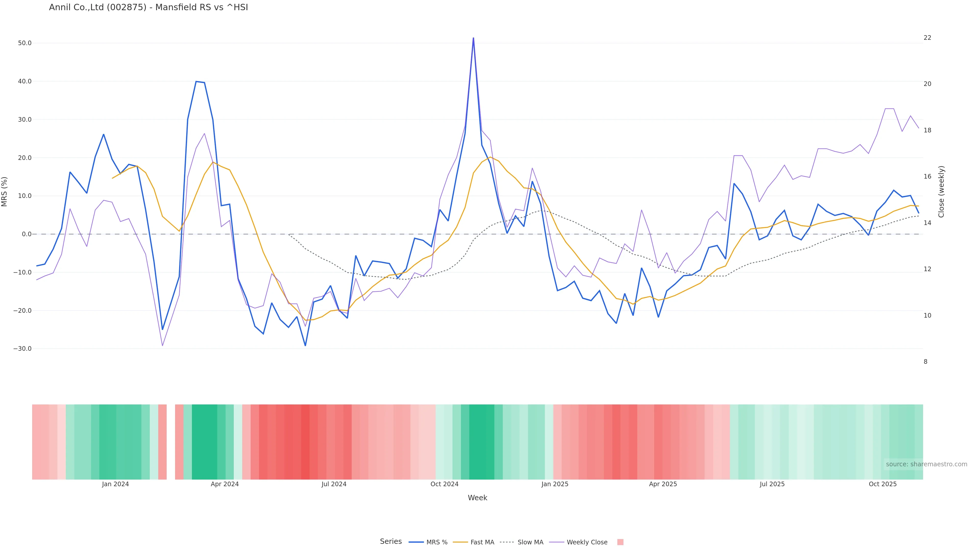Viewport: 980px width, 551px height.
Task: Click the Series legend title
Action: [x=391, y=542]
